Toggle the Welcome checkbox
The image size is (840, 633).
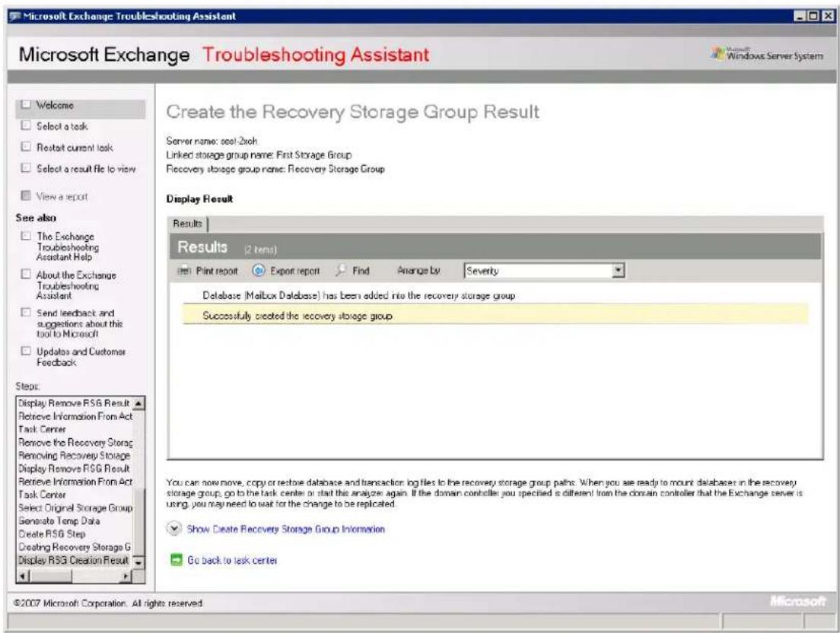tap(25, 105)
